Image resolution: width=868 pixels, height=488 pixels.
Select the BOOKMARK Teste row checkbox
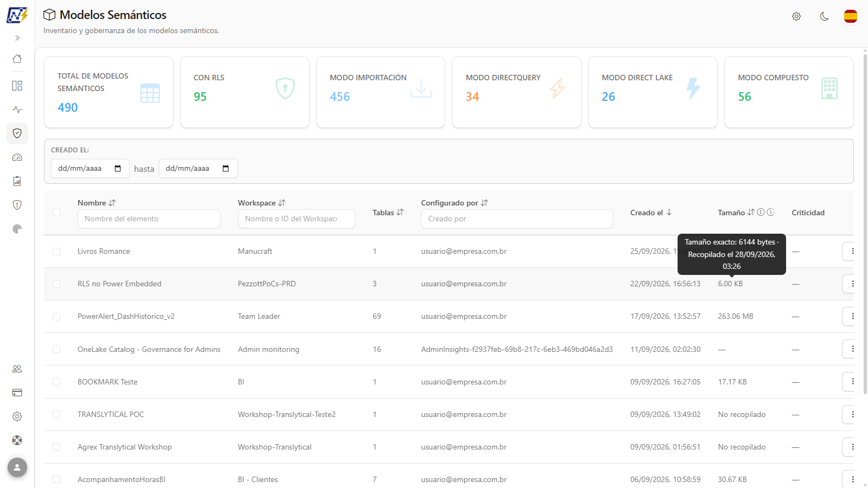[56, 382]
